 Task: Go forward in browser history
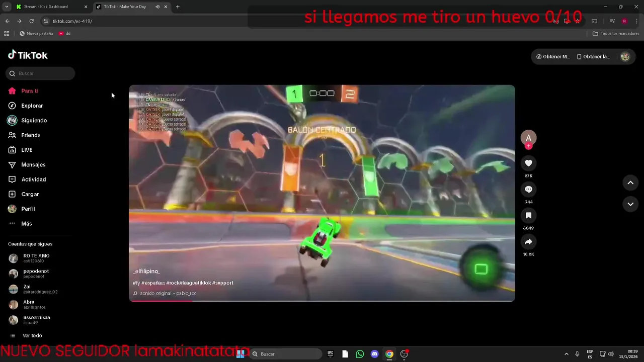coord(19,21)
